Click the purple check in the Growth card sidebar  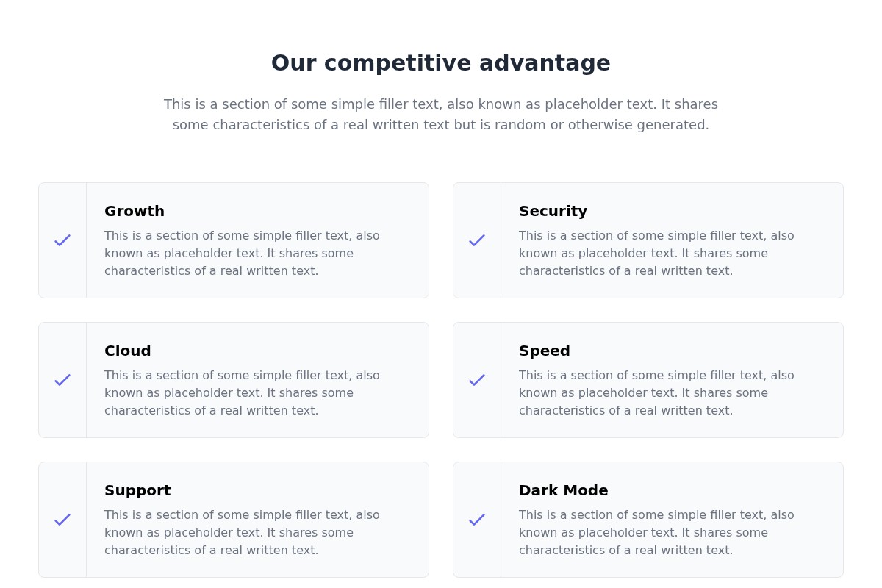pyautogui.click(x=62, y=240)
